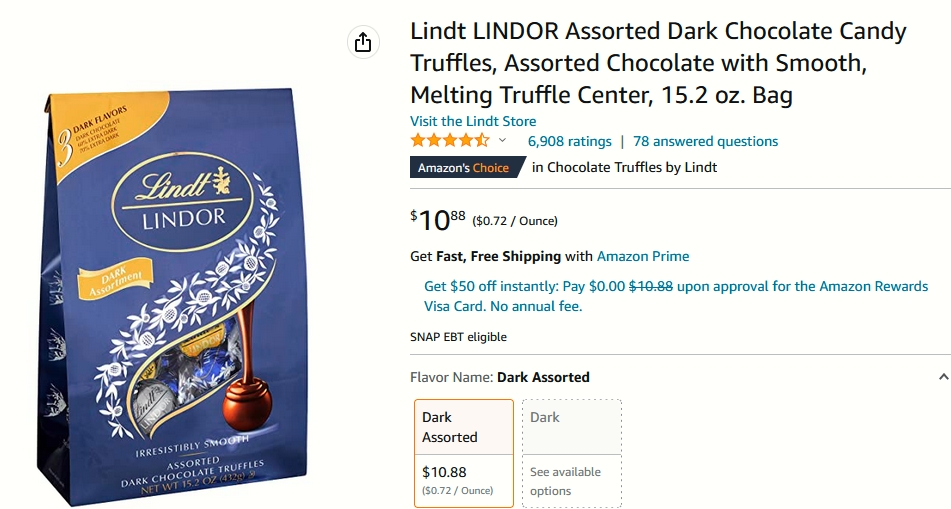View the 78 answered questions
The image size is (951, 509).
[705, 141]
